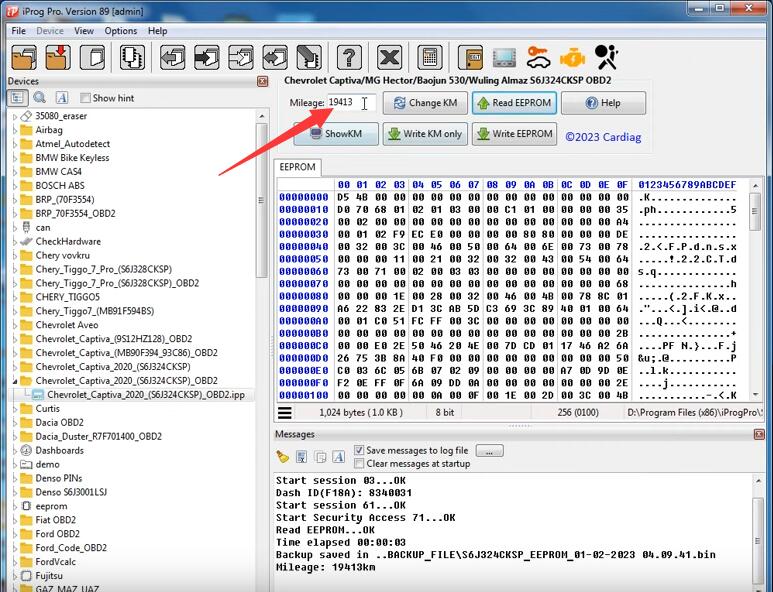Viewport: 773px width, 592px height.
Task: Clear messages with the broom icon
Action: tap(282, 457)
